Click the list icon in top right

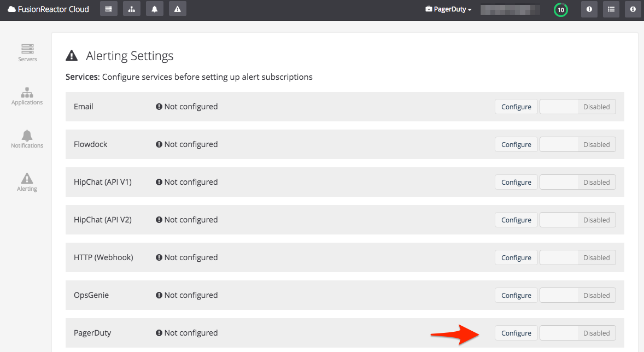tap(611, 9)
